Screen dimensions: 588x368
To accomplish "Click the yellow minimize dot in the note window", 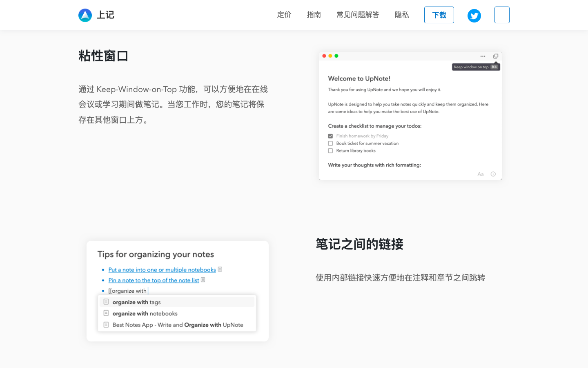I will [330, 56].
